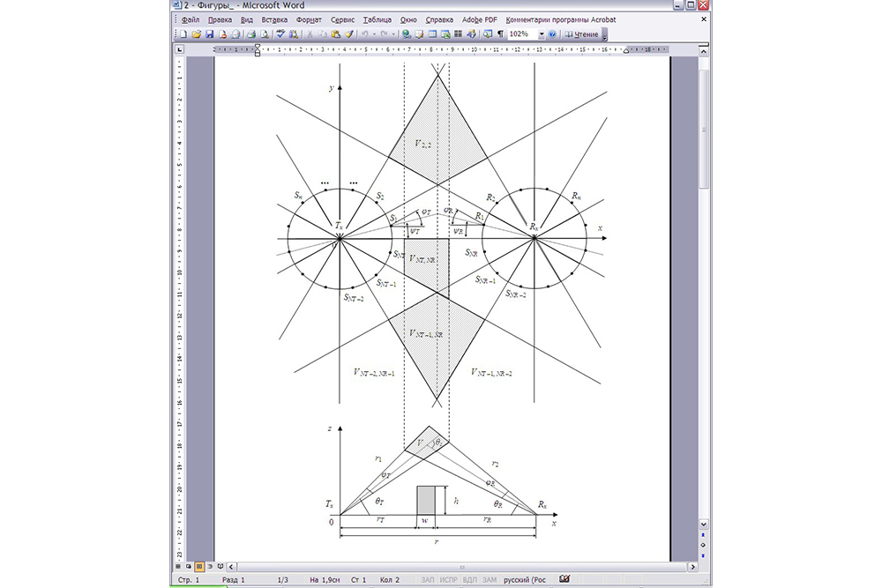This screenshot has width=882, height=588.
Task: Click the vertical scrollbar down arrow
Action: pyautogui.click(x=704, y=525)
